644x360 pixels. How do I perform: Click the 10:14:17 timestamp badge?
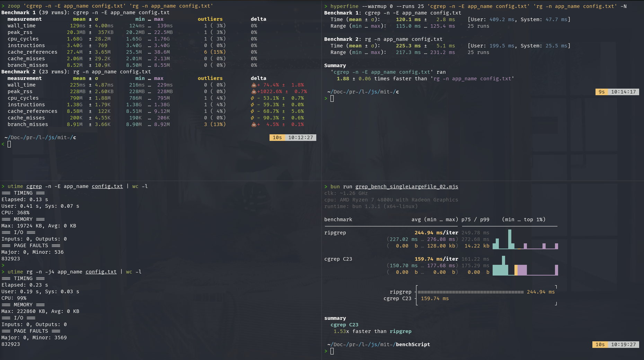tap(623, 92)
